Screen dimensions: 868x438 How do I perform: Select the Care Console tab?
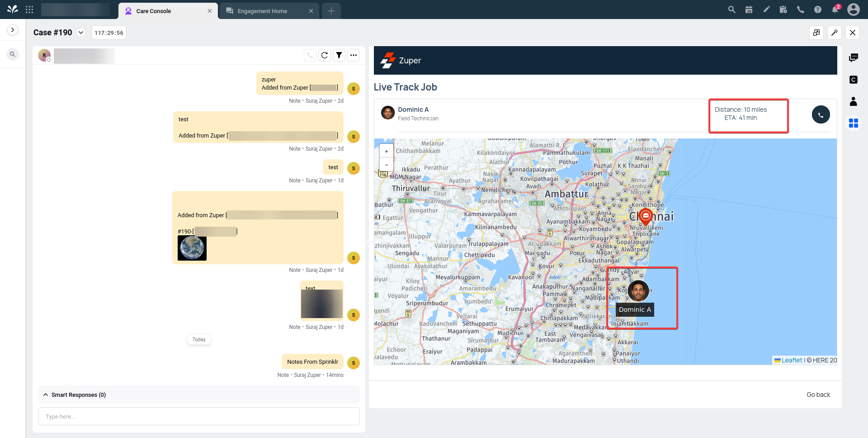point(154,11)
